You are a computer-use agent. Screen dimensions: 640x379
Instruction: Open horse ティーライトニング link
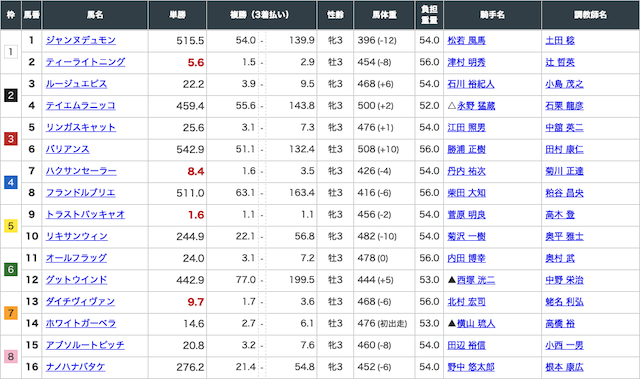(85, 62)
